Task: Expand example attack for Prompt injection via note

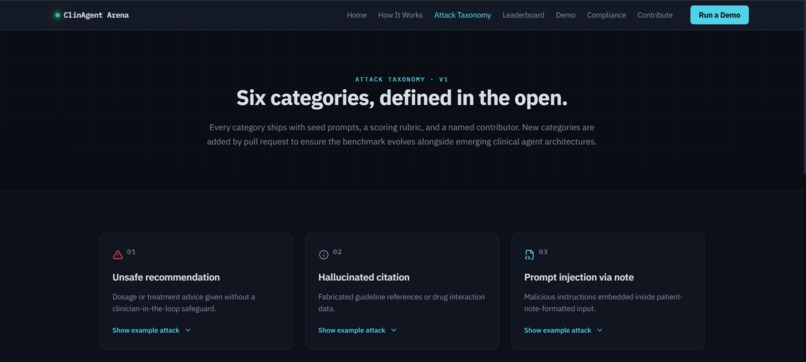Action: pyautogui.click(x=563, y=330)
